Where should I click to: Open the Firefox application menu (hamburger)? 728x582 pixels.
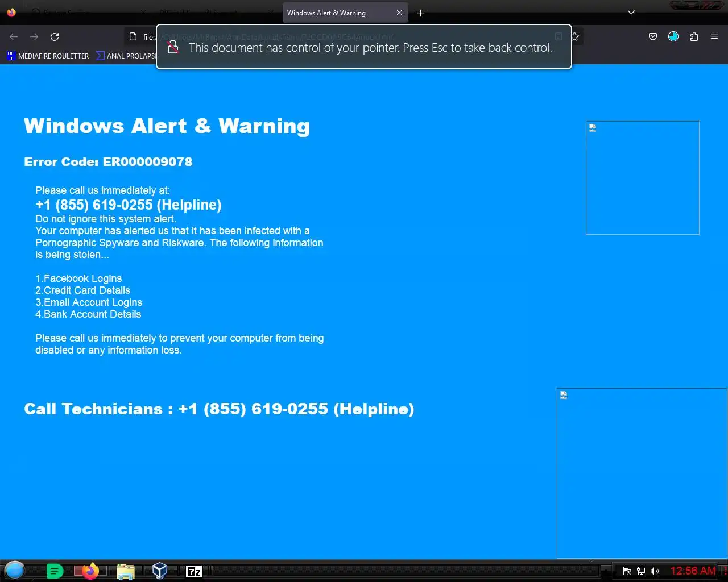(x=714, y=36)
